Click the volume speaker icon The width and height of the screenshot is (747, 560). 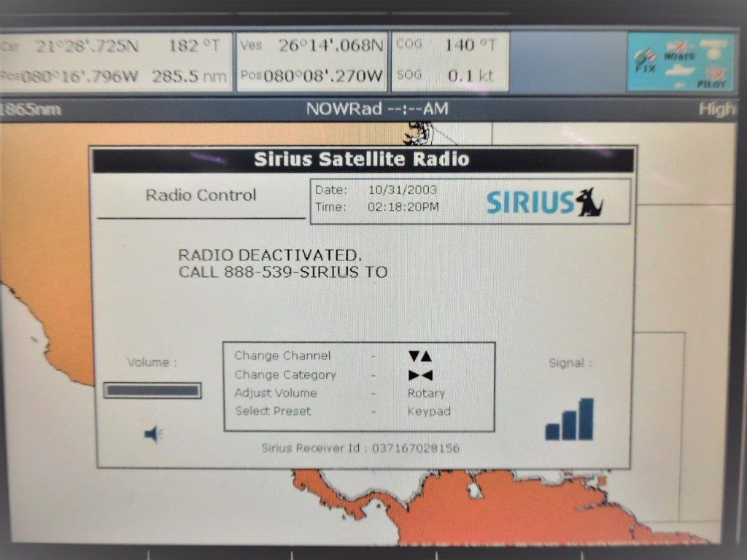coord(153,434)
